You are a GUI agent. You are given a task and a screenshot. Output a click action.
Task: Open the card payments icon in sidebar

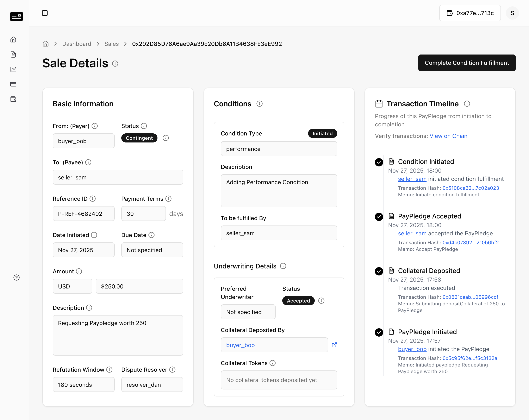(x=13, y=84)
